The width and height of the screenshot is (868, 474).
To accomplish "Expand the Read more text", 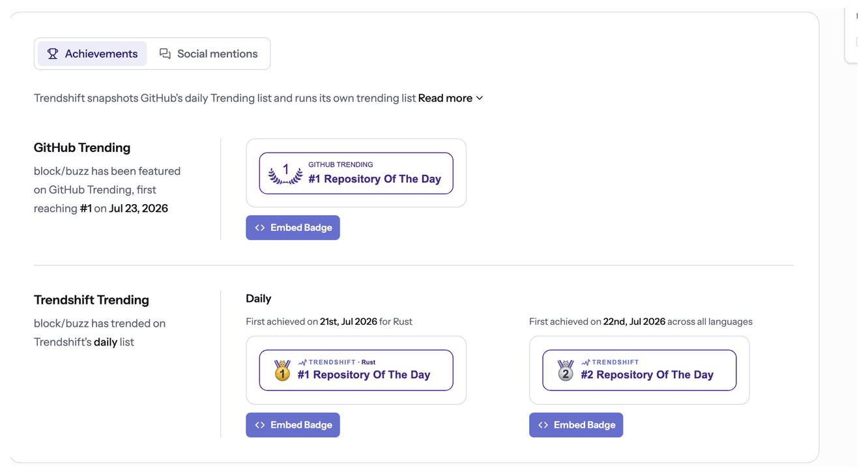I will (x=450, y=98).
